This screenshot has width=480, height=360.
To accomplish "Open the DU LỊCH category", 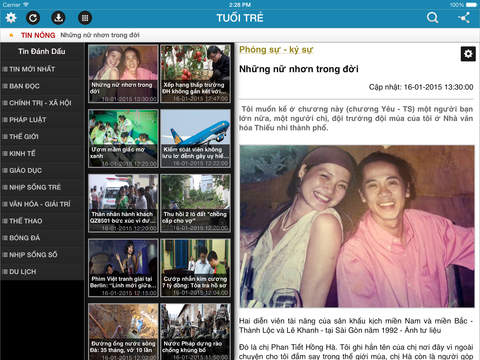I will [x=42, y=272].
